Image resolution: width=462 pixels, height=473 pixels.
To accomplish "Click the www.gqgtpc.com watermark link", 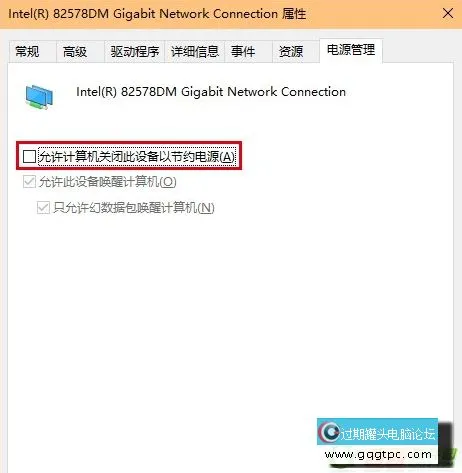I will pyautogui.click(x=378, y=454).
